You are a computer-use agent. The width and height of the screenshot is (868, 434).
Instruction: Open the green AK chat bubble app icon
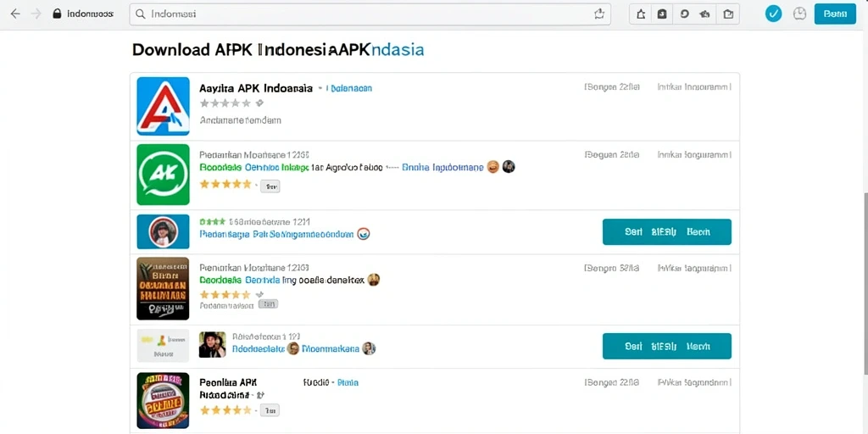click(164, 175)
